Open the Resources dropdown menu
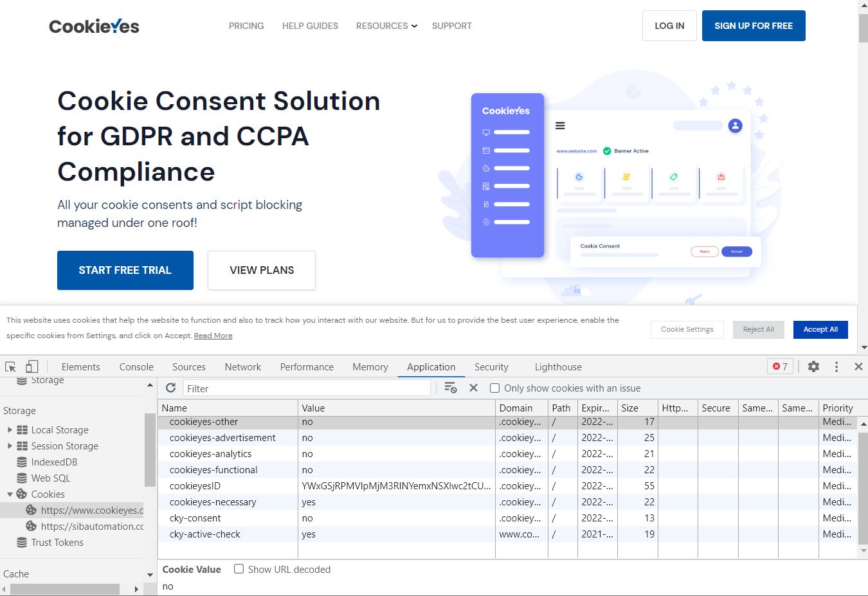868x596 pixels. (x=386, y=26)
